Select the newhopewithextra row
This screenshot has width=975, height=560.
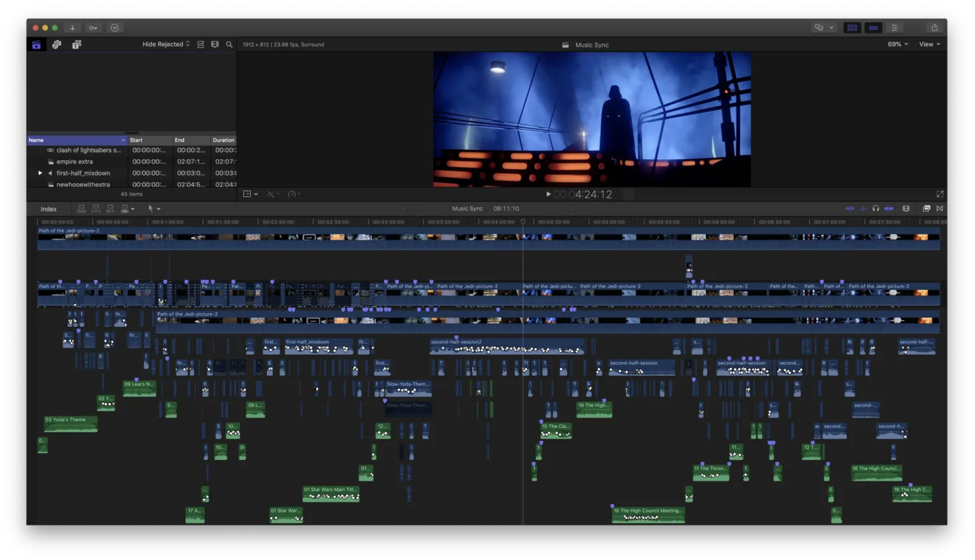tap(131, 185)
